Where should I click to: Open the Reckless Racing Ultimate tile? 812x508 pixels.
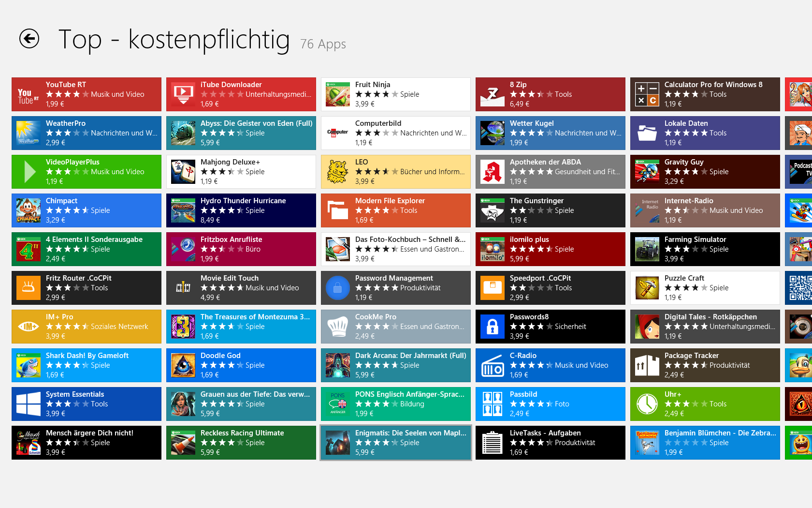pos(241,443)
